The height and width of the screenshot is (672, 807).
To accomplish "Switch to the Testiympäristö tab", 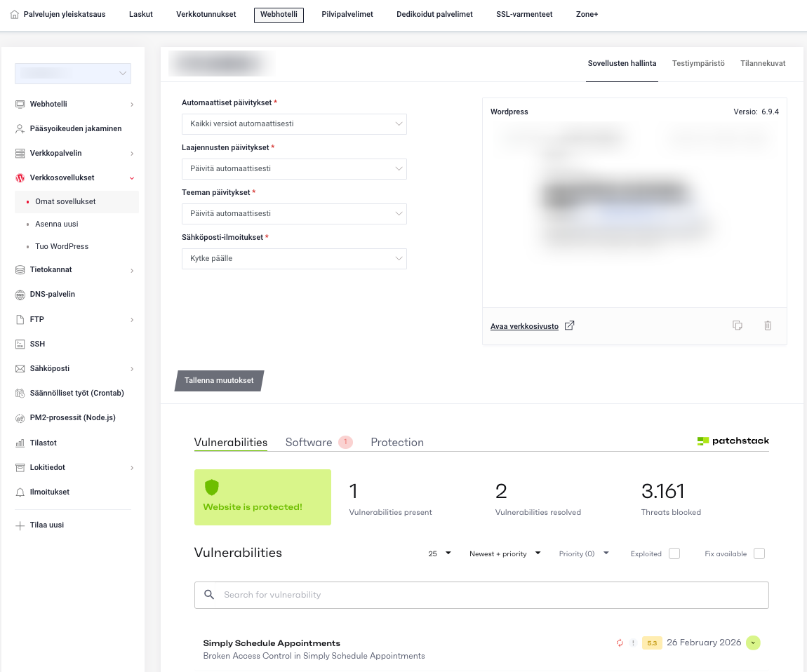I will [x=698, y=63].
